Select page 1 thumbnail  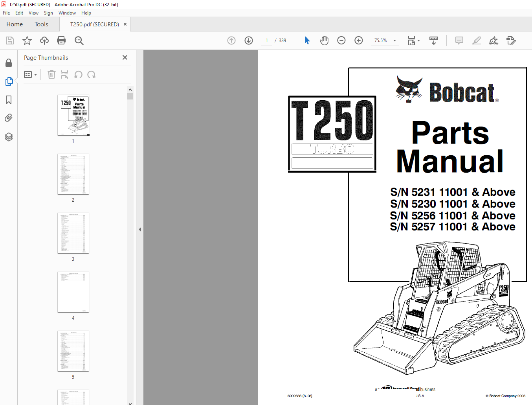73,115
